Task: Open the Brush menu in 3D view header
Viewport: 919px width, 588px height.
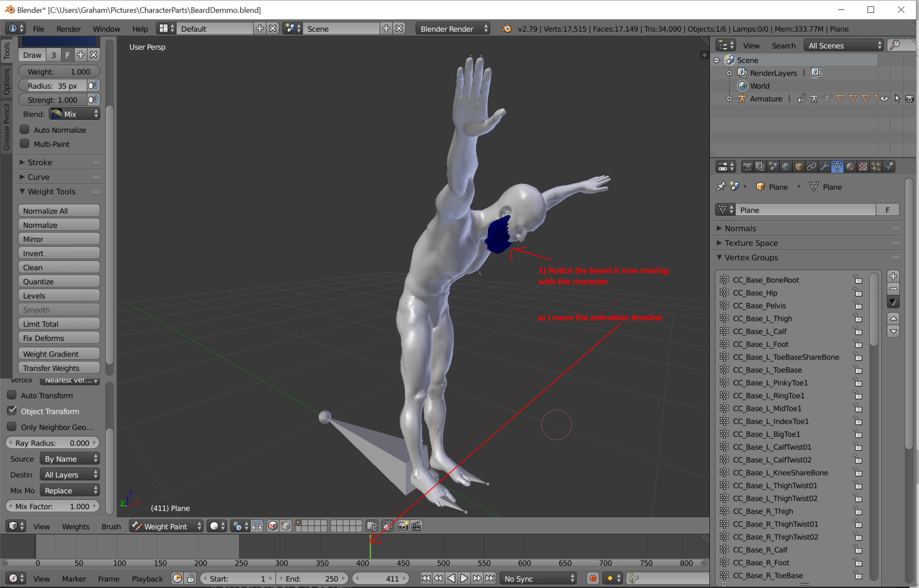Action: click(x=111, y=526)
